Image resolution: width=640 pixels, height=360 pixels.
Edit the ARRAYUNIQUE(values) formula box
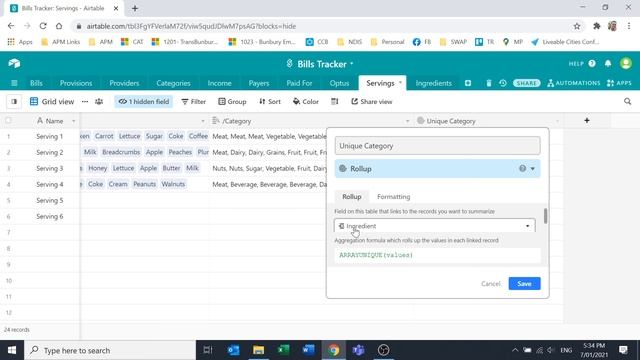pyautogui.click(x=438, y=255)
